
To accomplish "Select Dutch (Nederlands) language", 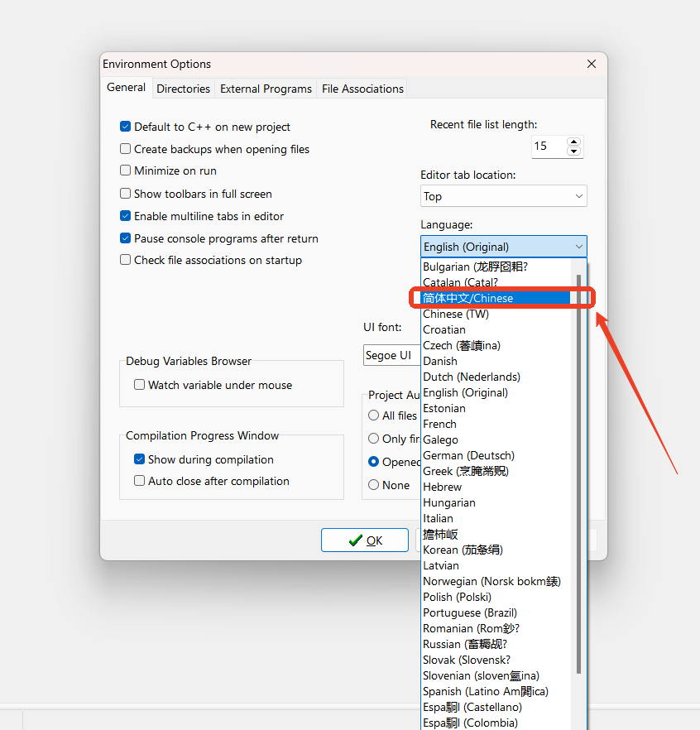I will click(496, 377).
